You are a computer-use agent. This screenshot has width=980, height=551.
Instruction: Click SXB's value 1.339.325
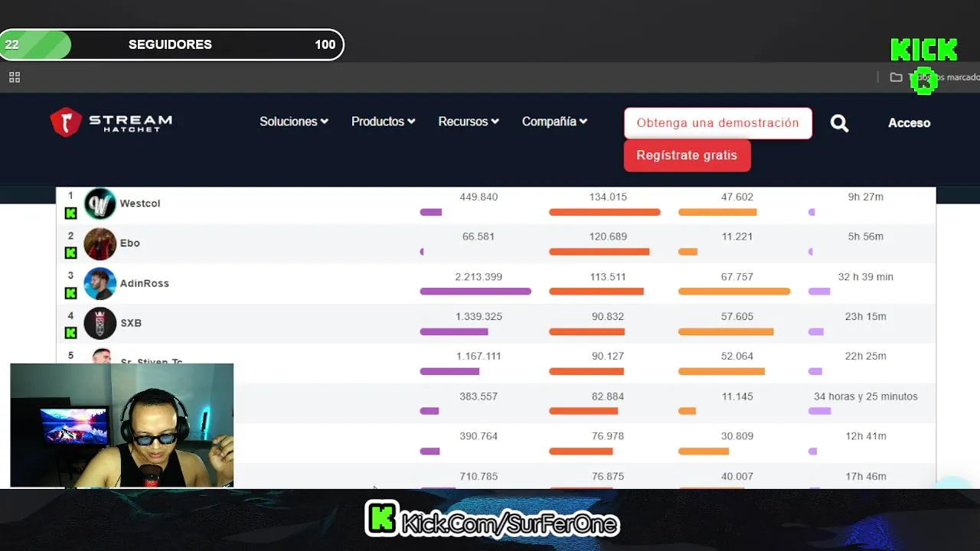tap(479, 317)
